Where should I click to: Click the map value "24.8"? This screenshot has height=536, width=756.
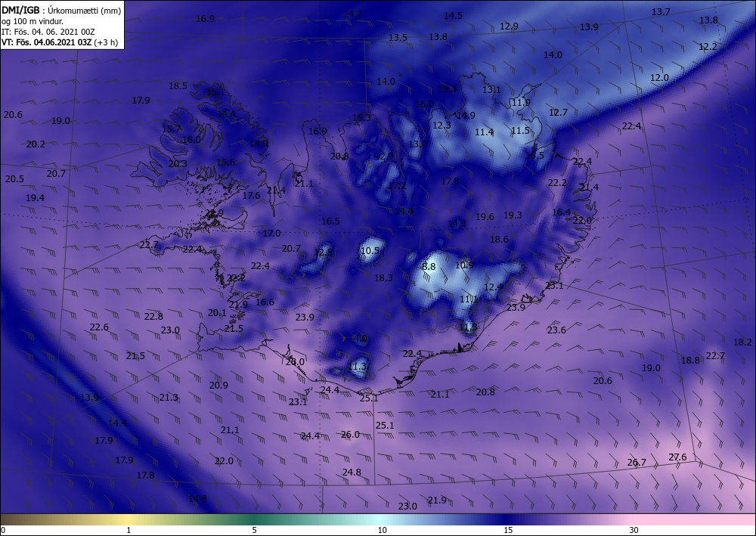coord(352,472)
